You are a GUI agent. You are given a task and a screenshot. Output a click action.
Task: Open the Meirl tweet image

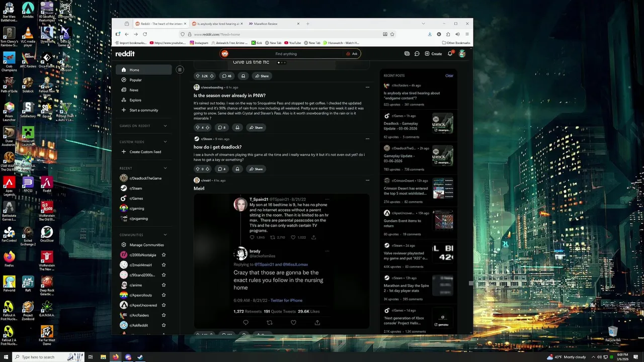point(282,261)
